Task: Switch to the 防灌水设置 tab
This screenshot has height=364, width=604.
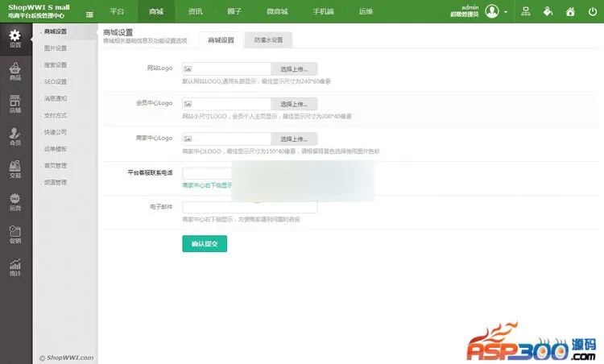Action: point(269,39)
